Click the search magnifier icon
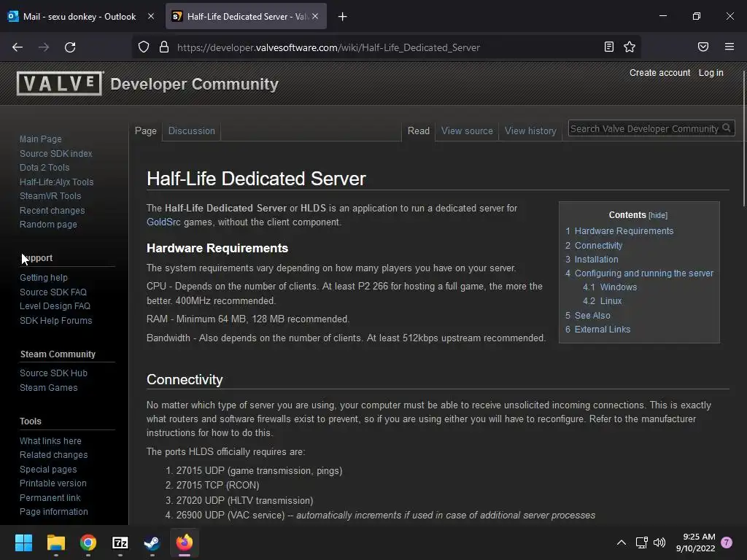Viewport: 747px width, 560px height. [x=726, y=128]
